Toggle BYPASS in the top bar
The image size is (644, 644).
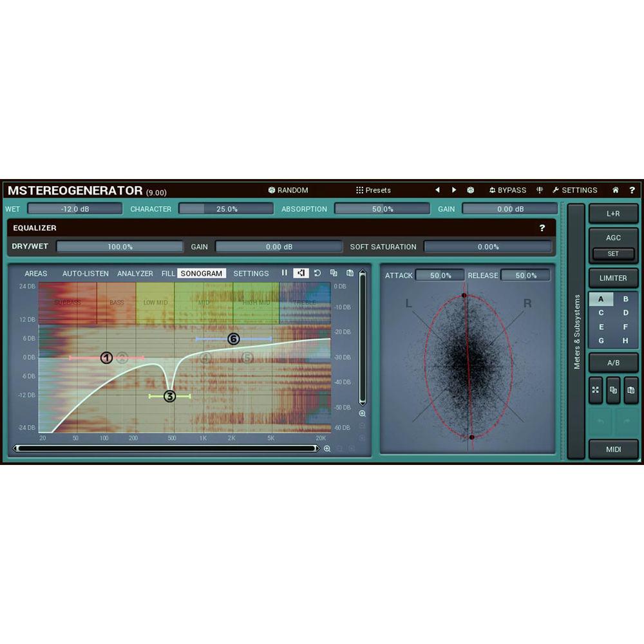point(507,190)
